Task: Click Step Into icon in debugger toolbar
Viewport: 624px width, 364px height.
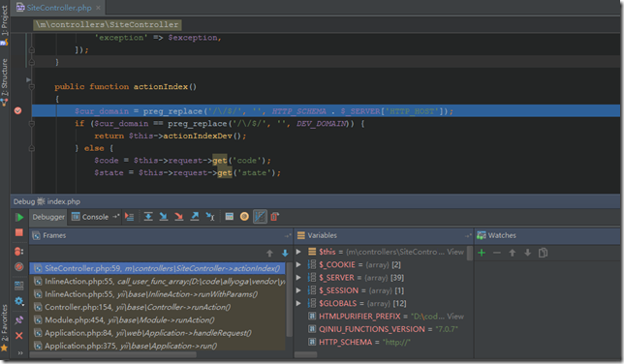Action: pos(164,217)
